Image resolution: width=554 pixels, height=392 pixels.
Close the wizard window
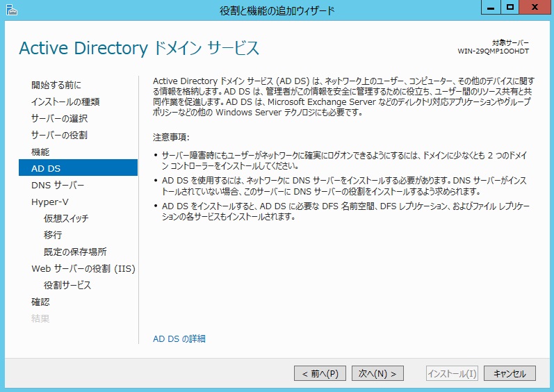pyautogui.click(x=535, y=7)
